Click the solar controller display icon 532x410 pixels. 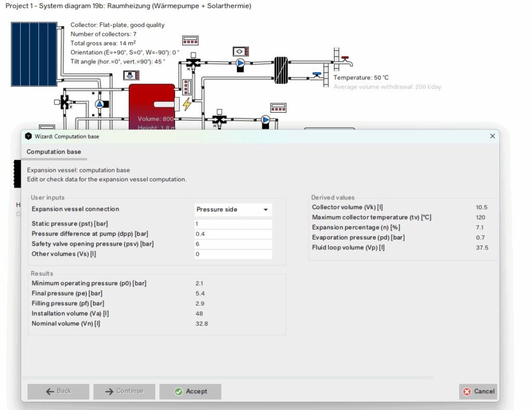coord(130,75)
